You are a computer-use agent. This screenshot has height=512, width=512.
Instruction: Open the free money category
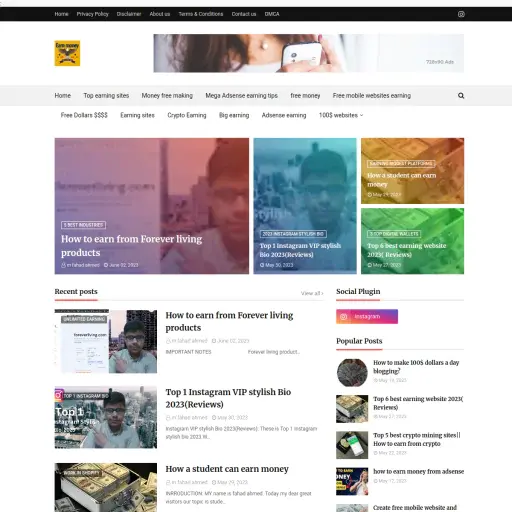[305, 96]
